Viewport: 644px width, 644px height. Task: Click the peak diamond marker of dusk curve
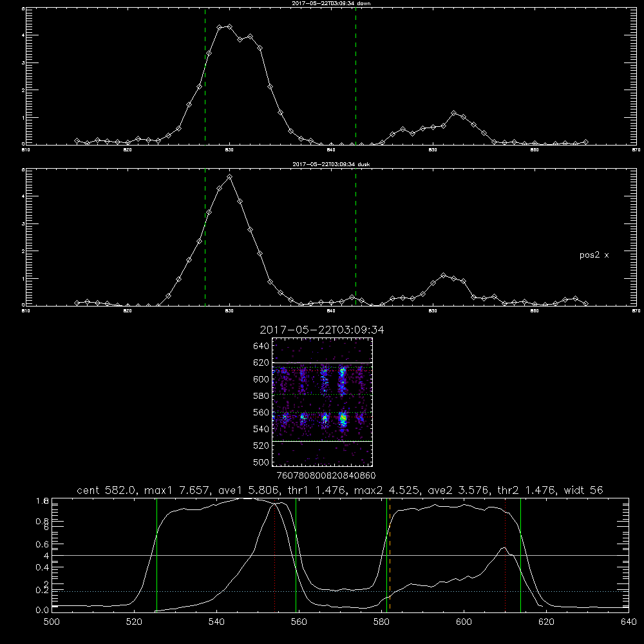[230, 176]
